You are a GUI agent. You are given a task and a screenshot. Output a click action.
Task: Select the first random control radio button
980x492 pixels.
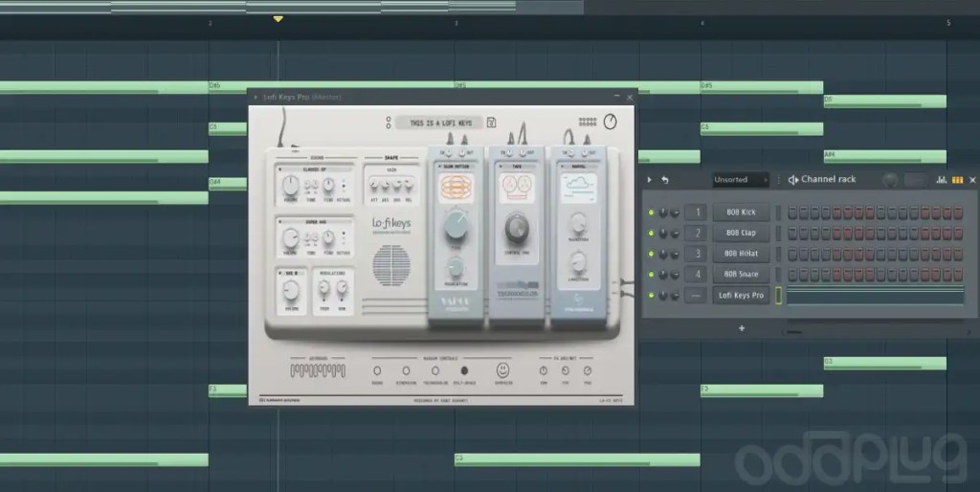[377, 370]
